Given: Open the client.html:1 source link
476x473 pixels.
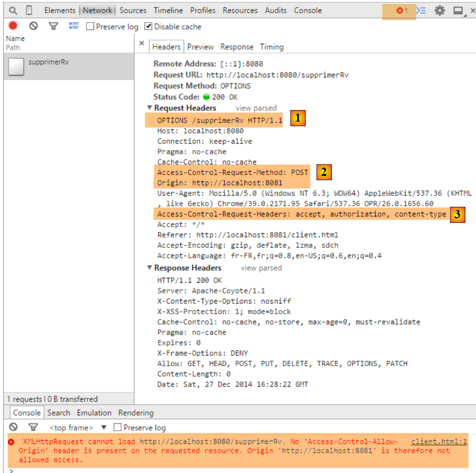Looking at the screenshot, I should click(439, 441).
